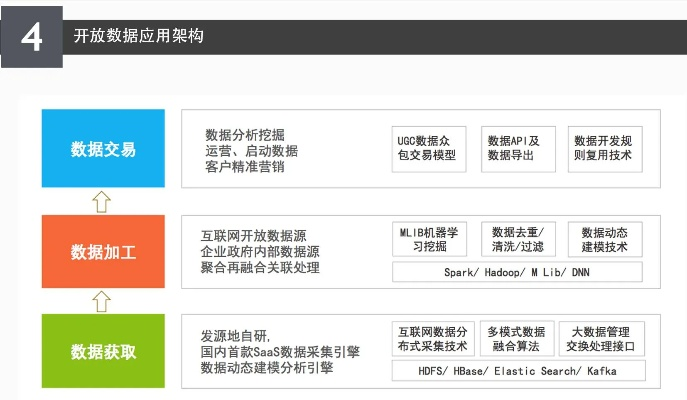Select the 数据API及数据导出 box
Screen dimensions: 687x400
pos(518,149)
